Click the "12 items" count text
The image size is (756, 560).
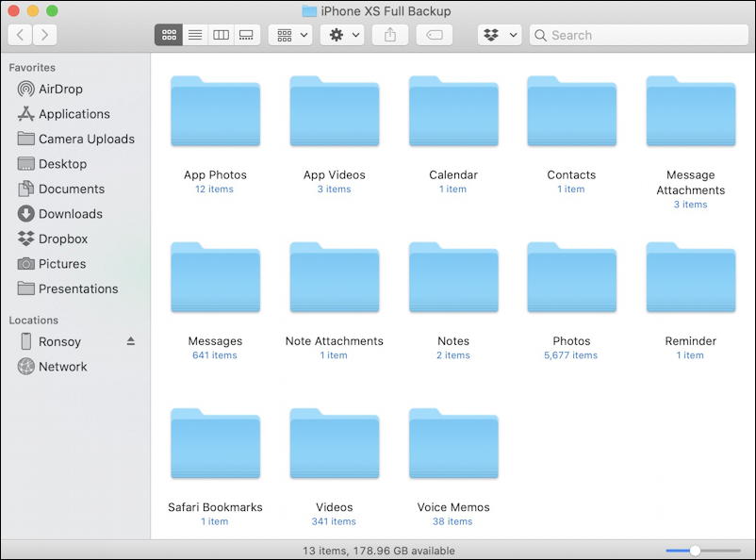point(214,189)
